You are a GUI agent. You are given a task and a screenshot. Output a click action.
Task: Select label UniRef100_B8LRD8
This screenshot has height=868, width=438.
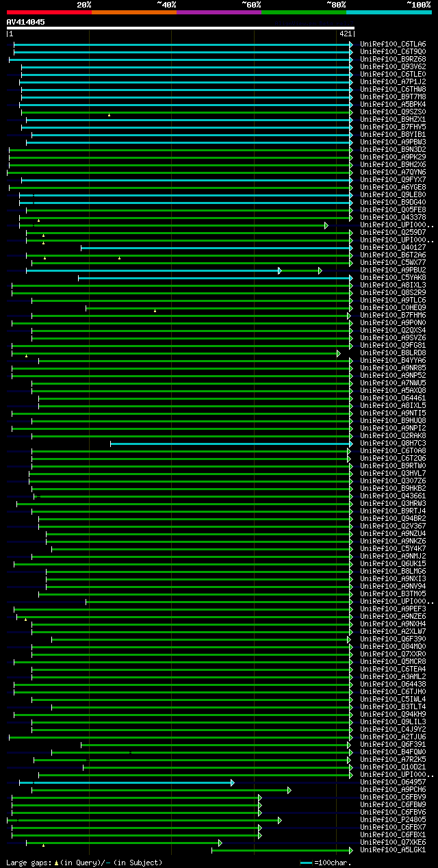point(393,353)
